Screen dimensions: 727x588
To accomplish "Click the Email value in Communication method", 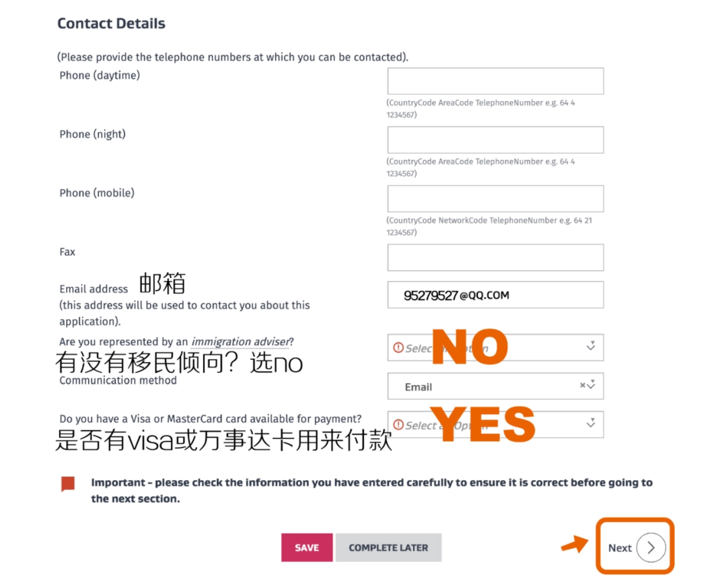I will [418, 387].
